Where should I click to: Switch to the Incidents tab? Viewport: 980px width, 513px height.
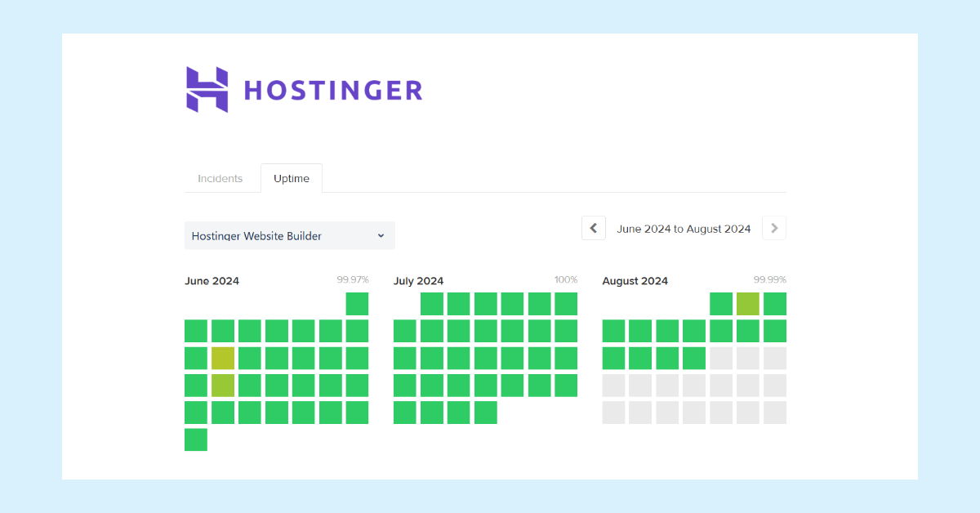(220, 178)
